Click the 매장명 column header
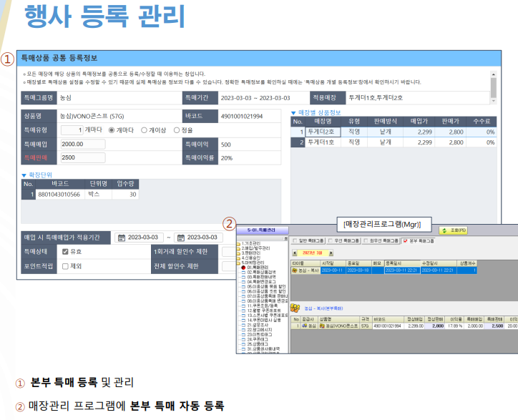Screen dimensions: 518x420 [323, 122]
